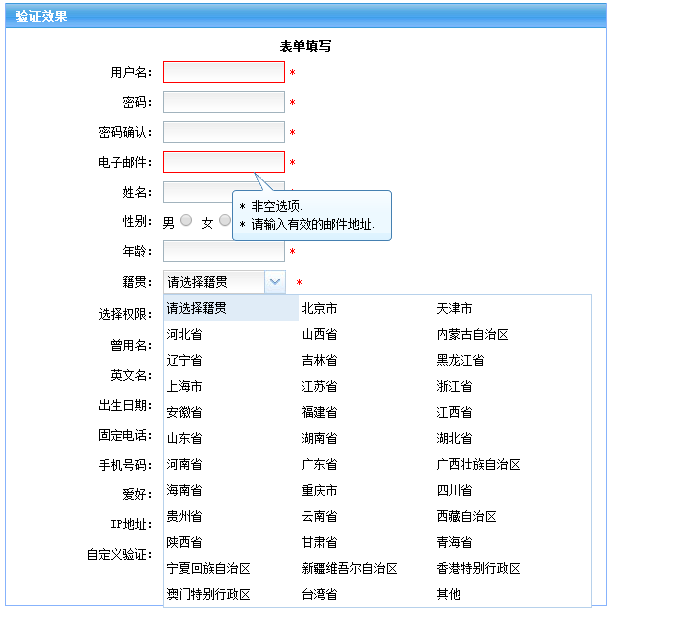Choose 江西省 option
This screenshot has width=675, height=635.
[454, 412]
